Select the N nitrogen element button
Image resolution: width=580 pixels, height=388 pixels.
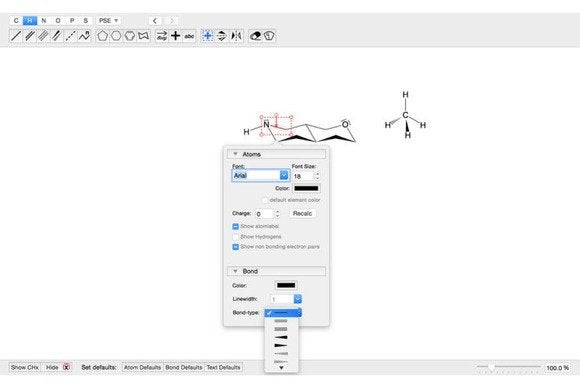pyautogui.click(x=44, y=20)
